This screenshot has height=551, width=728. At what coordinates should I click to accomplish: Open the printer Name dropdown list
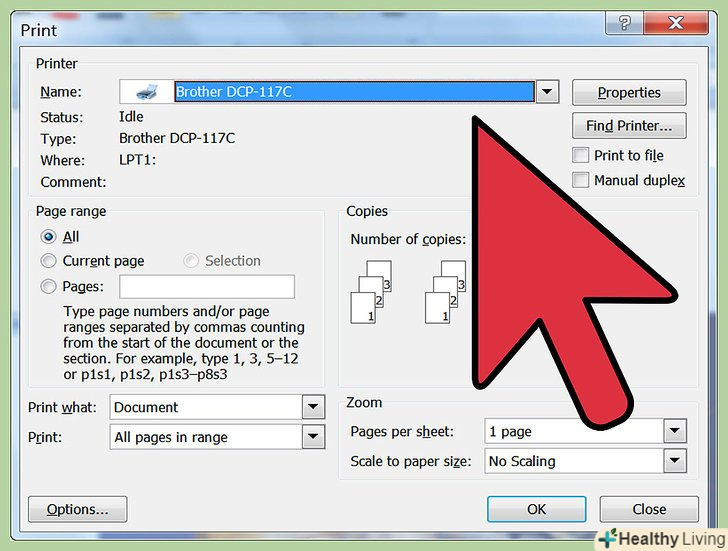point(547,92)
